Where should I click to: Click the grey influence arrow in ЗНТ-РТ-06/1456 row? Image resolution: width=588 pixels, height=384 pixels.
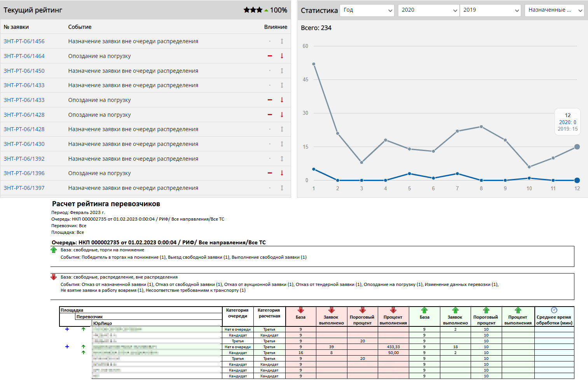(282, 41)
